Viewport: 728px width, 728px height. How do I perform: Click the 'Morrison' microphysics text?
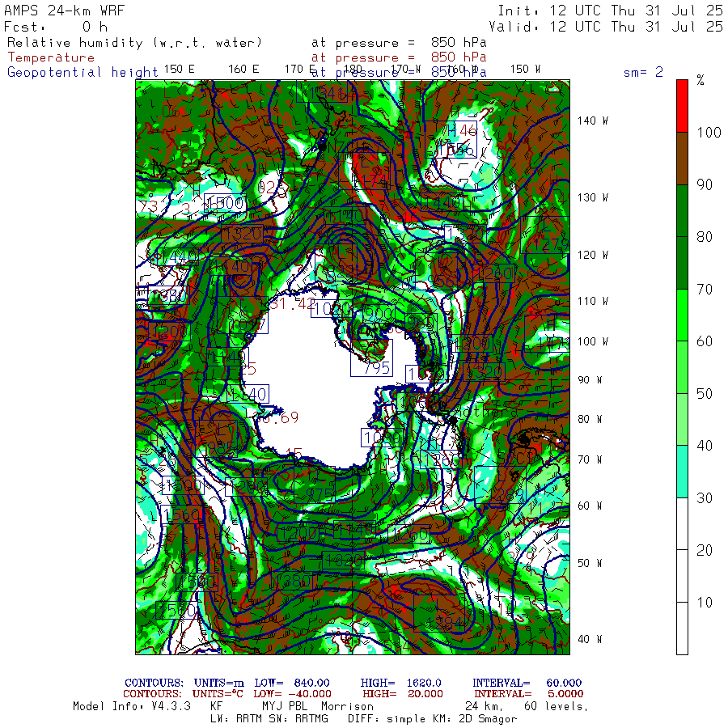click(x=347, y=706)
